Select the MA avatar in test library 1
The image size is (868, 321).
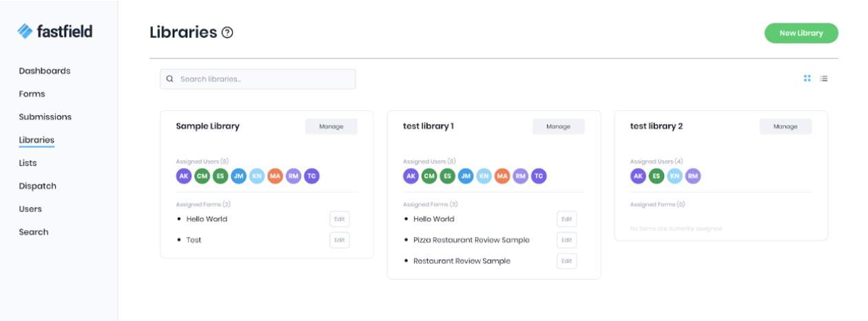(502, 176)
